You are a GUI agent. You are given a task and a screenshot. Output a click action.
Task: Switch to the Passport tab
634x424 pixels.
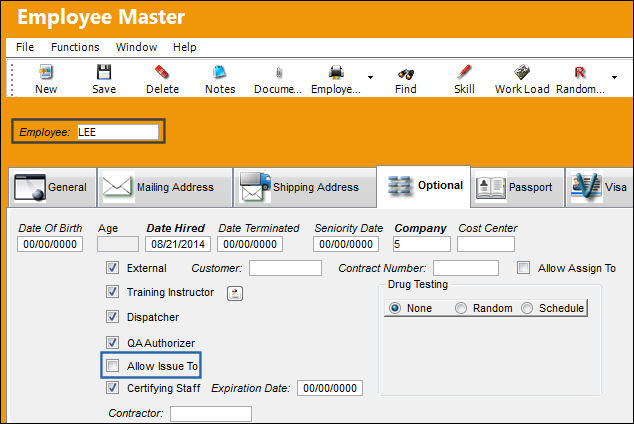point(517,187)
